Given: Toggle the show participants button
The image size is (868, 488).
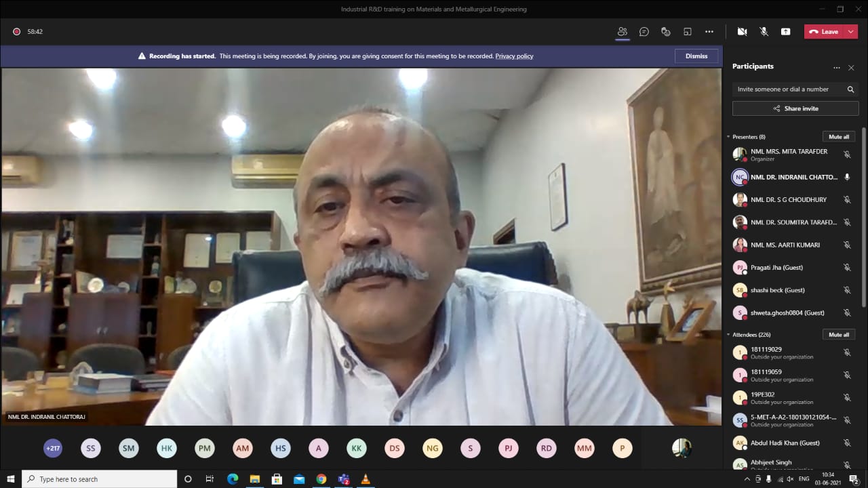Looking at the screenshot, I should 622,32.
